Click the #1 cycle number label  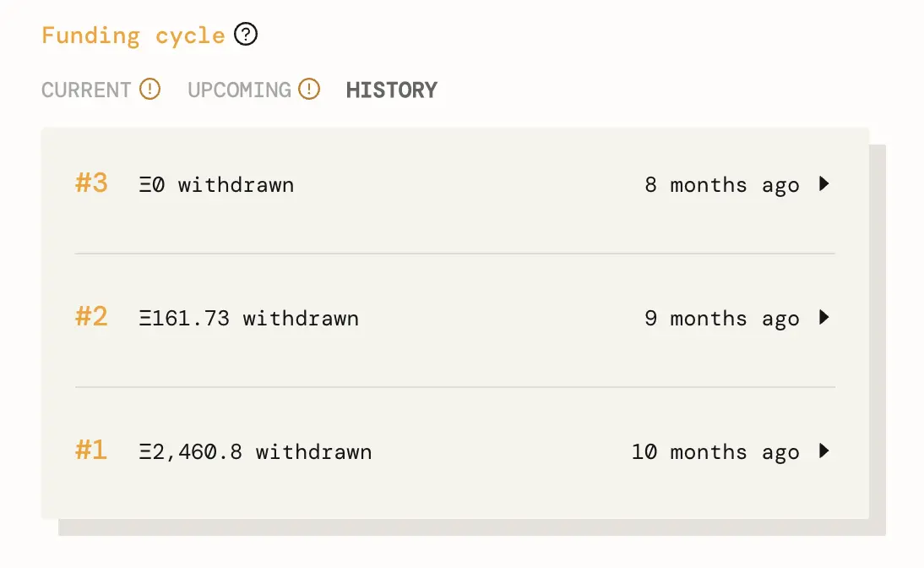(x=90, y=451)
